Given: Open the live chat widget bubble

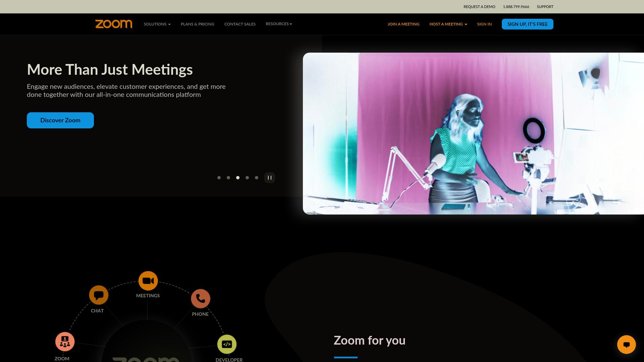Looking at the screenshot, I should [x=626, y=345].
